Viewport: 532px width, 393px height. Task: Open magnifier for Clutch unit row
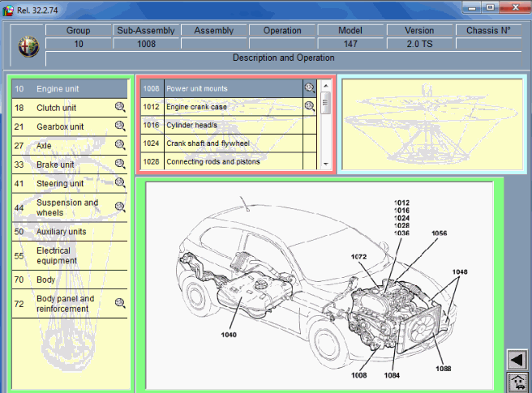[120, 107]
